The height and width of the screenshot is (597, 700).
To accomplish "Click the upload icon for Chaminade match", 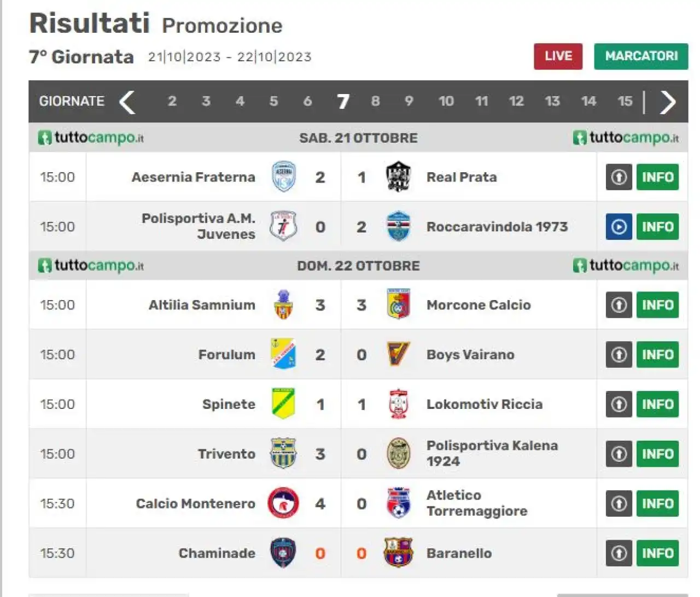I will [619, 553].
